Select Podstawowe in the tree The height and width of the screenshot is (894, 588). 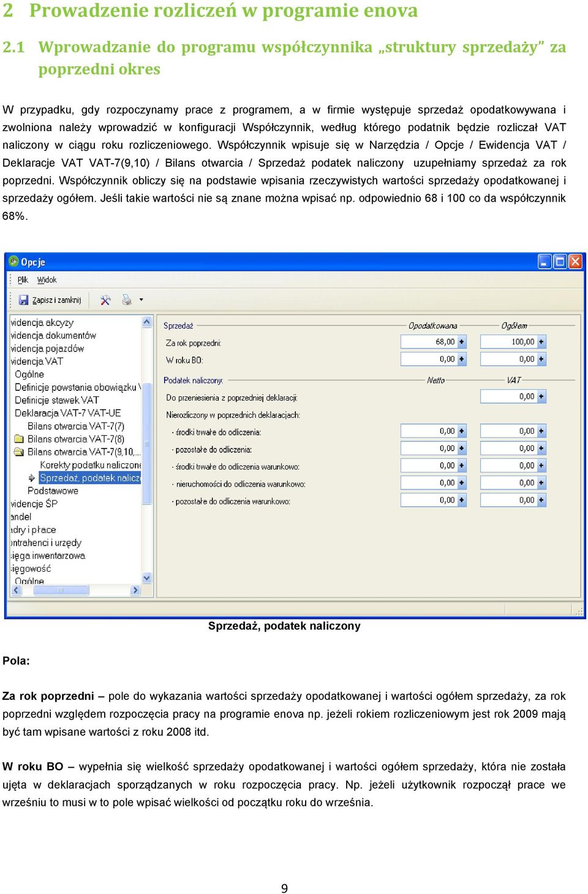53,491
